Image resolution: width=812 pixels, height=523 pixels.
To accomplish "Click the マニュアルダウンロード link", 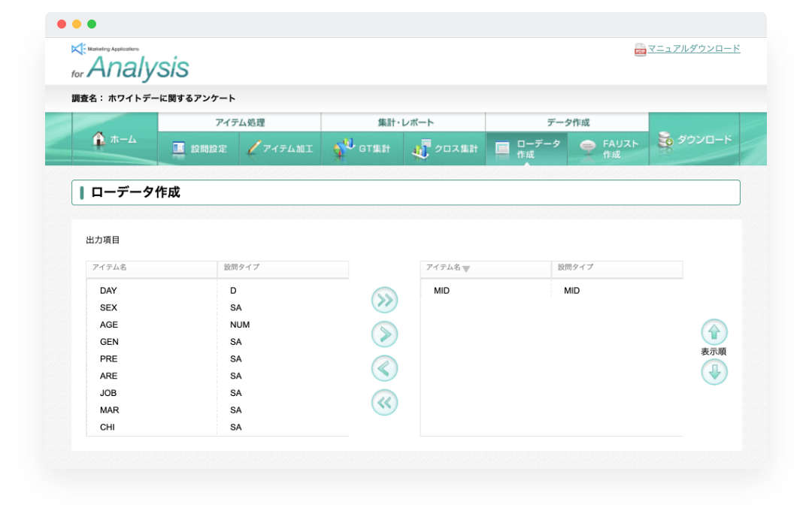I will click(693, 49).
